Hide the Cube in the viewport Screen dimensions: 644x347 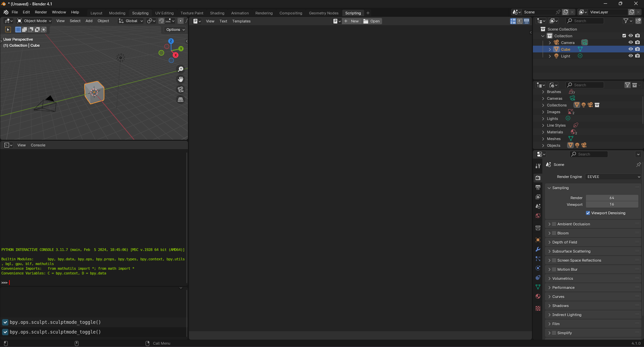click(631, 49)
